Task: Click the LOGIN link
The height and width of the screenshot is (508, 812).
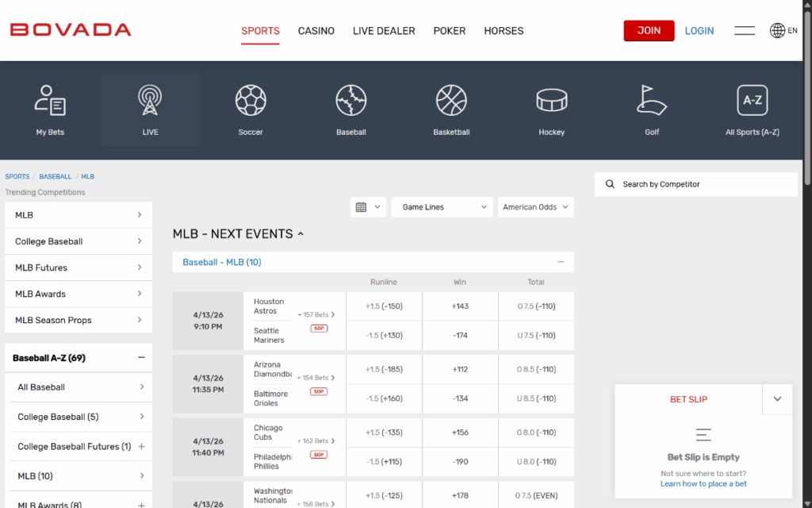Action: tap(699, 31)
